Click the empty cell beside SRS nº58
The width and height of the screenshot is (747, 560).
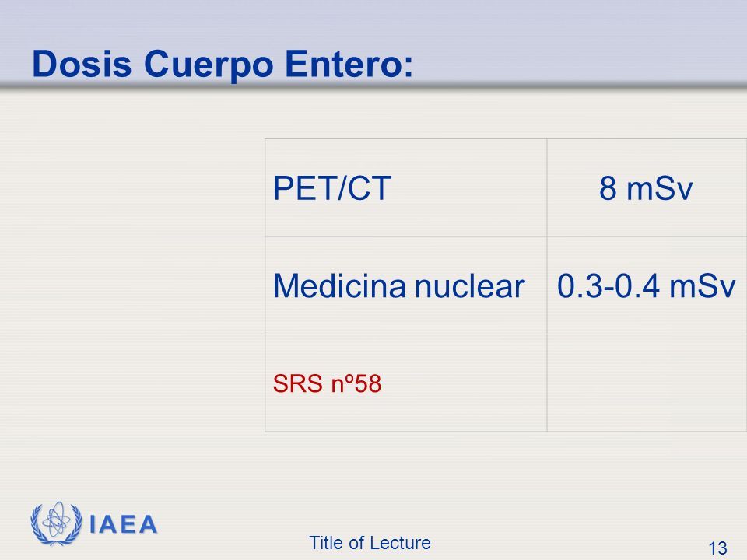647,383
